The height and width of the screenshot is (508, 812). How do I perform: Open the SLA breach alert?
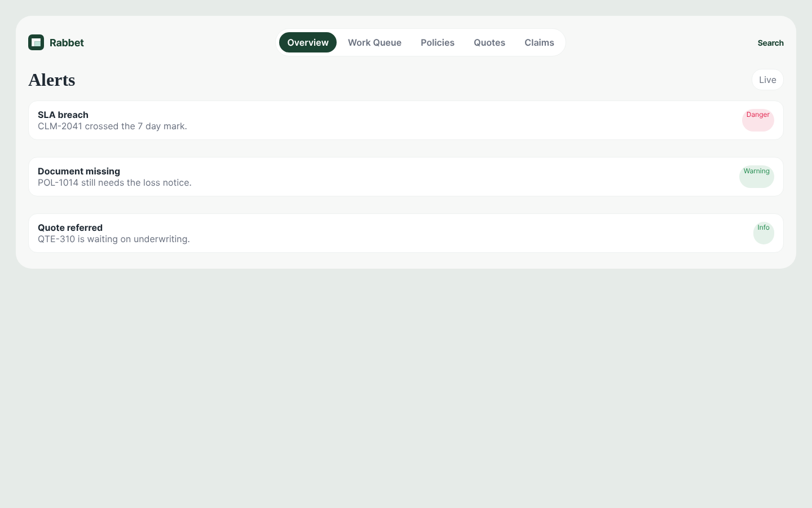[x=406, y=120]
